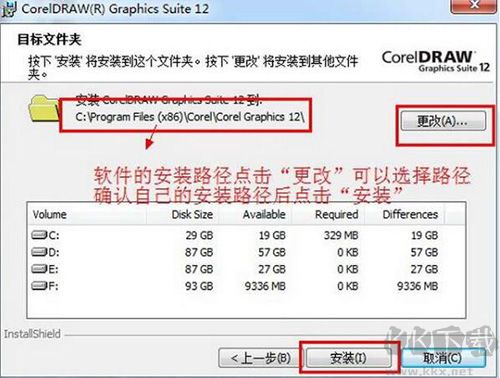Close the installer window with the X
500x378 pixels.
(x=473, y=5)
